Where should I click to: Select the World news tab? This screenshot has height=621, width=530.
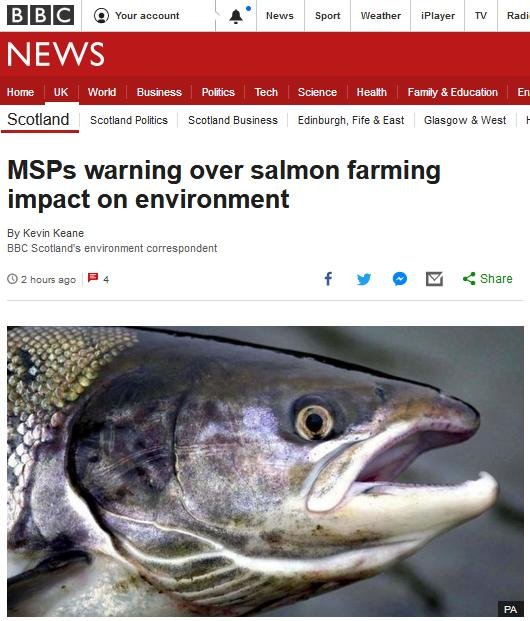[102, 92]
